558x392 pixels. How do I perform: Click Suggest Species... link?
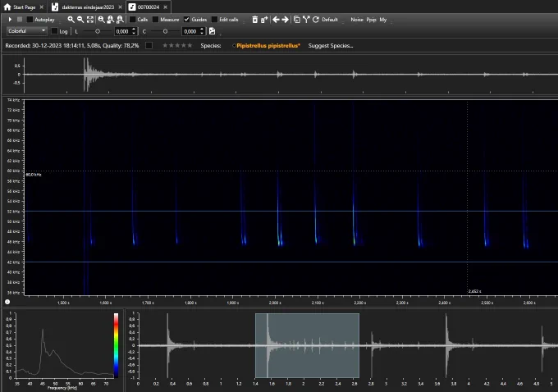point(331,46)
